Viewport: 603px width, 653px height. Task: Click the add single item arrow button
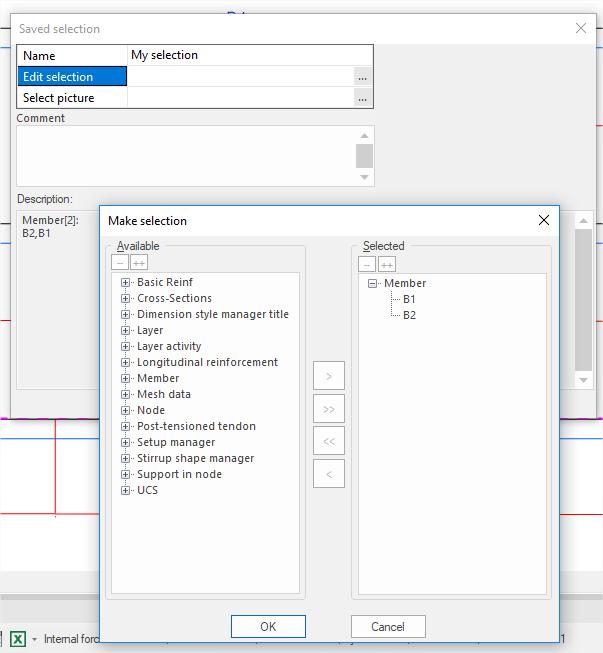pyautogui.click(x=329, y=376)
